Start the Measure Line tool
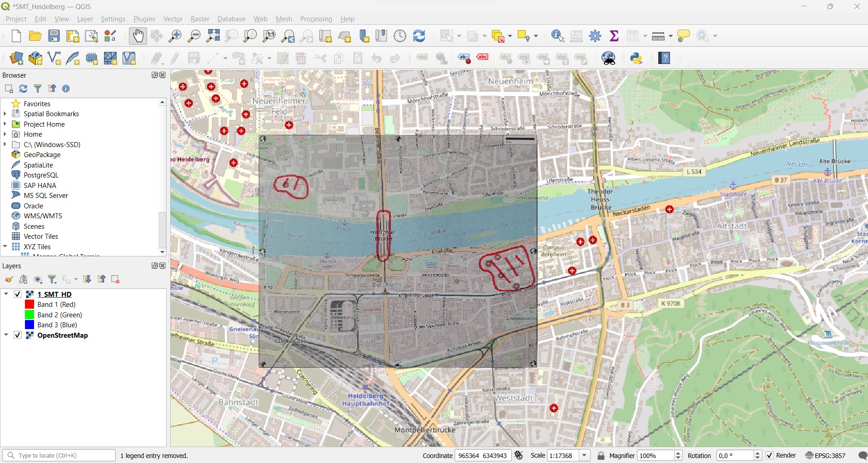The width and height of the screenshot is (868, 463). click(659, 36)
